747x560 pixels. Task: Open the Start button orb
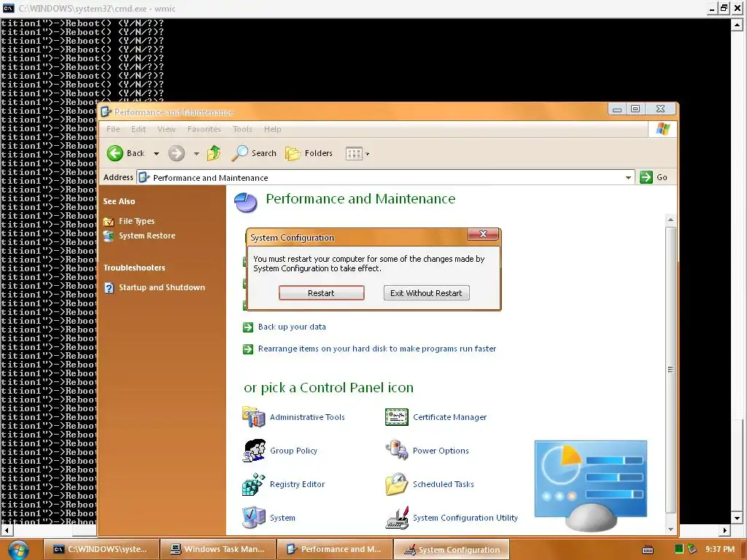click(x=18, y=549)
